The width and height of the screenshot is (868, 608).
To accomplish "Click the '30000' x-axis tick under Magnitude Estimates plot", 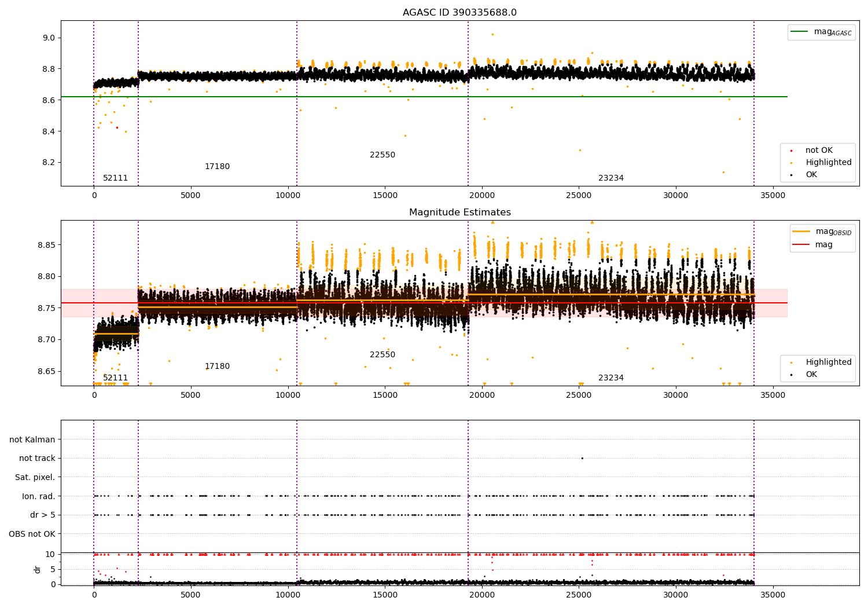I will click(676, 395).
